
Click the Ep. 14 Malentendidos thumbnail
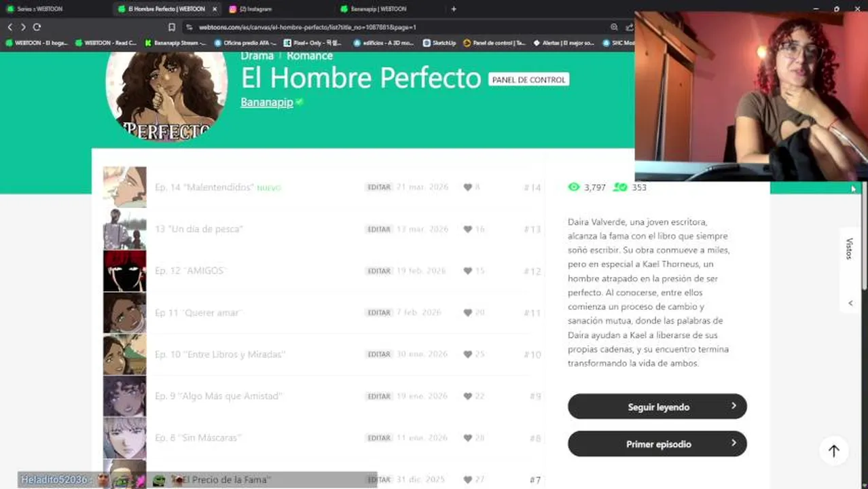click(x=124, y=187)
